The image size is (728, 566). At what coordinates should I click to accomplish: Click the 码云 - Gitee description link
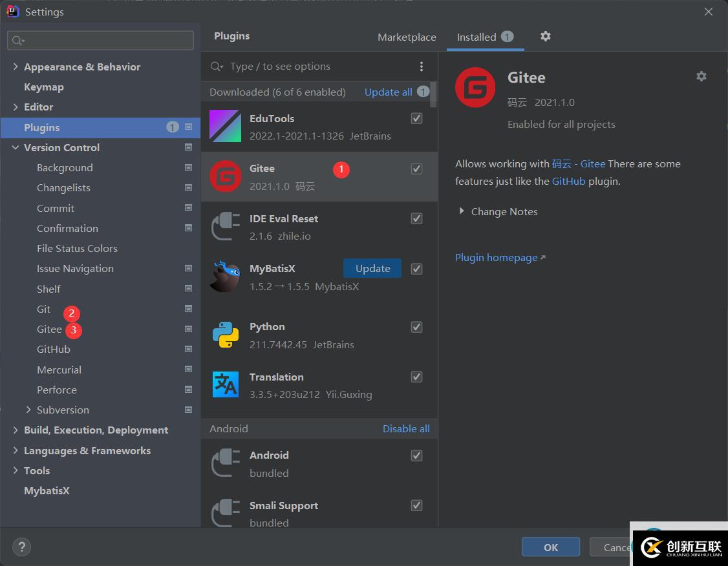tap(579, 163)
